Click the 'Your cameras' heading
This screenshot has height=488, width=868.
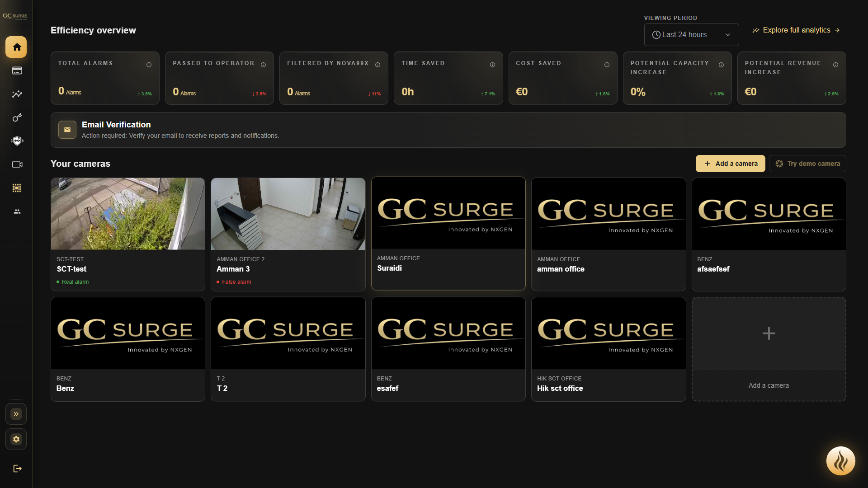coord(80,164)
